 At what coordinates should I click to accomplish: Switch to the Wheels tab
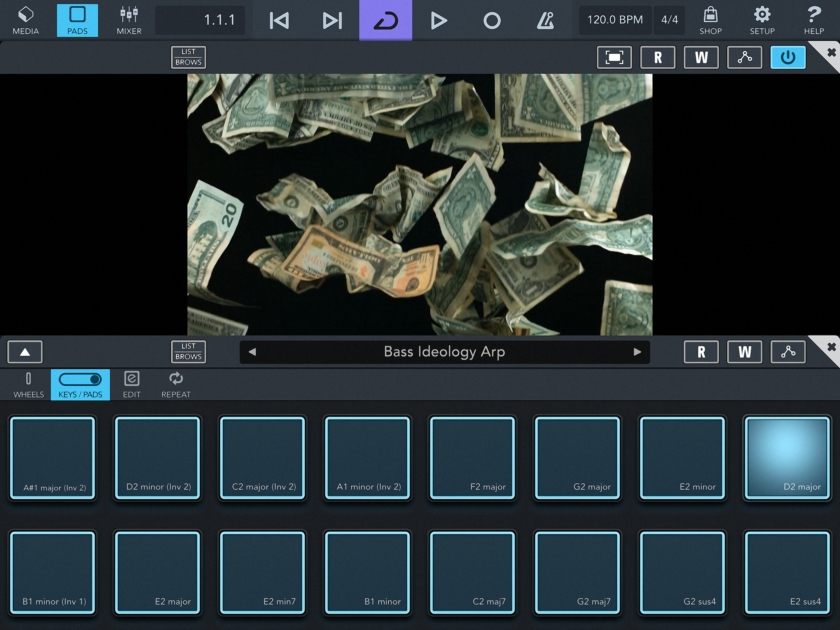[29, 385]
